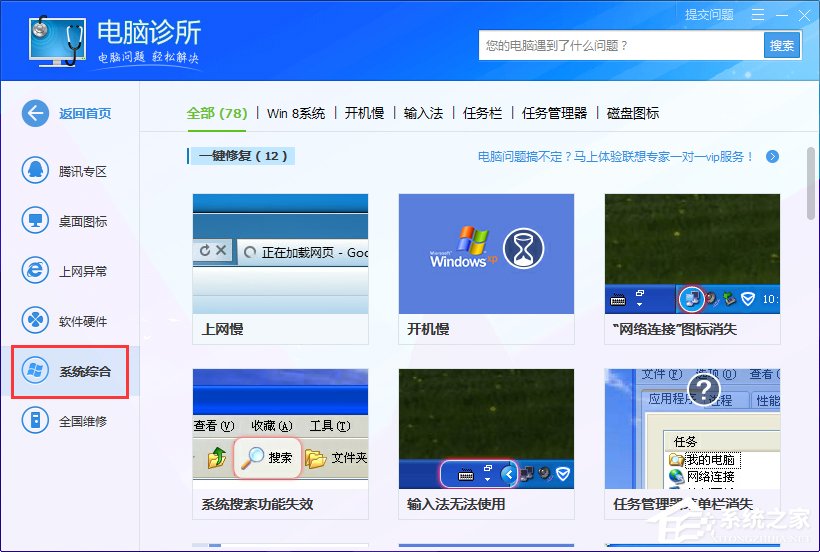Click the 上网慢 card caption
820x552 pixels.
223,329
